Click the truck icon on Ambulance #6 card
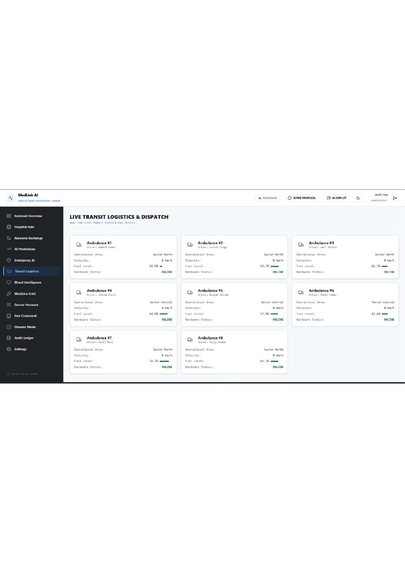This screenshot has width=405, height=573. pos(301,292)
